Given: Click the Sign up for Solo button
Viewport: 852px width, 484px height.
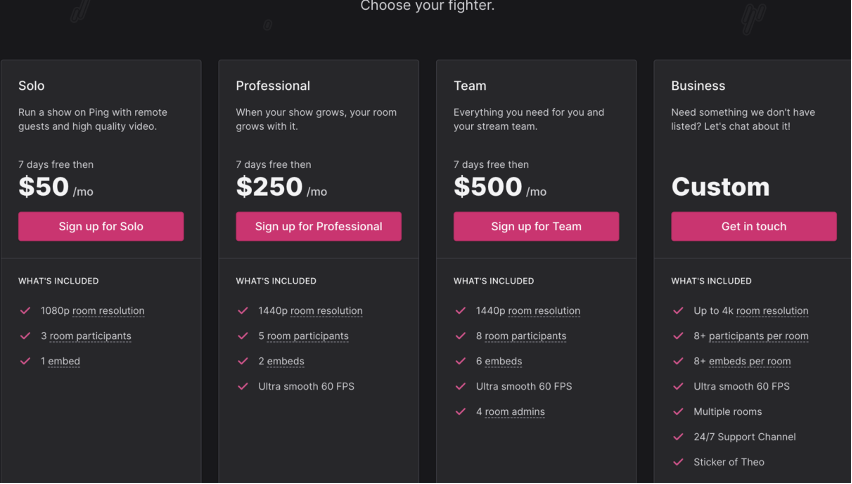Looking at the screenshot, I should click(x=101, y=226).
